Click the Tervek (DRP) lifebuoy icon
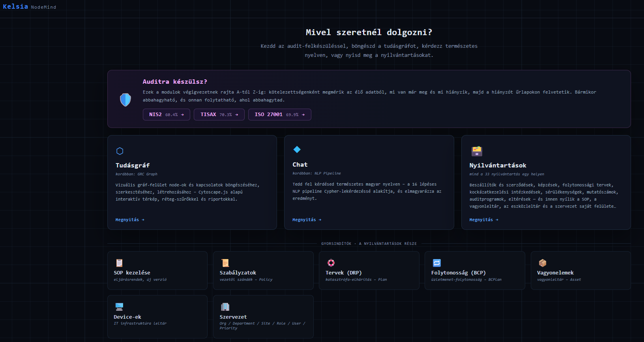644x342 pixels. coord(331,263)
